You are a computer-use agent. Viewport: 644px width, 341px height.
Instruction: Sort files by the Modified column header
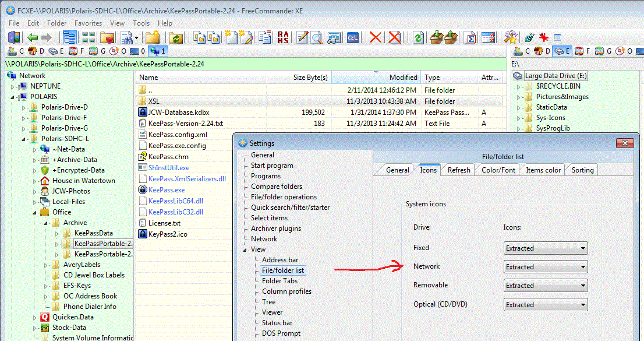pyautogui.click(x=403, y=78)
